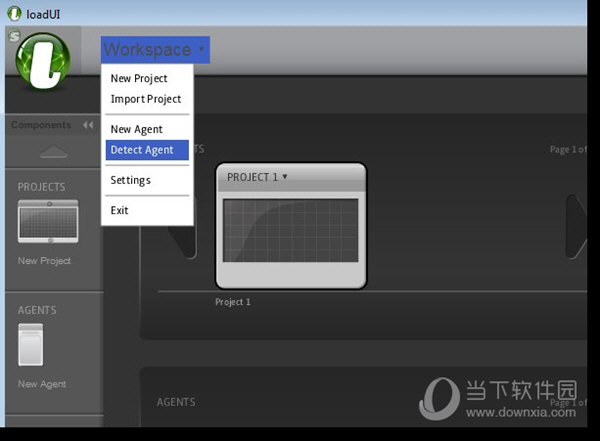Click the loadUI green logo
The image size is (600, 441).
click(x=43, y=61)
